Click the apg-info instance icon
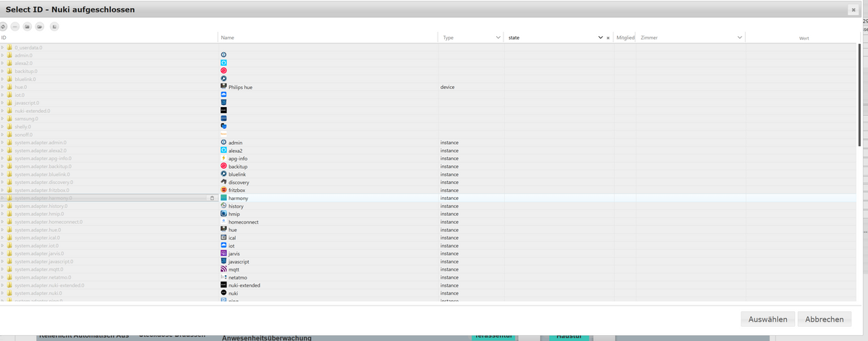Viewport: 868px width, 341px height. [224, 158]
